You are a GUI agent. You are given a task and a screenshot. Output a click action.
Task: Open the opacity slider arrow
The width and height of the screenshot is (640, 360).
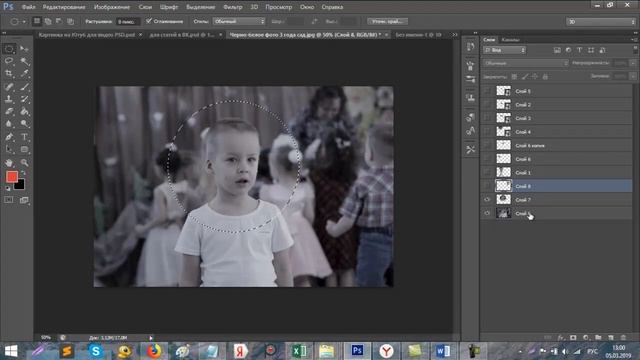(633, 63)
